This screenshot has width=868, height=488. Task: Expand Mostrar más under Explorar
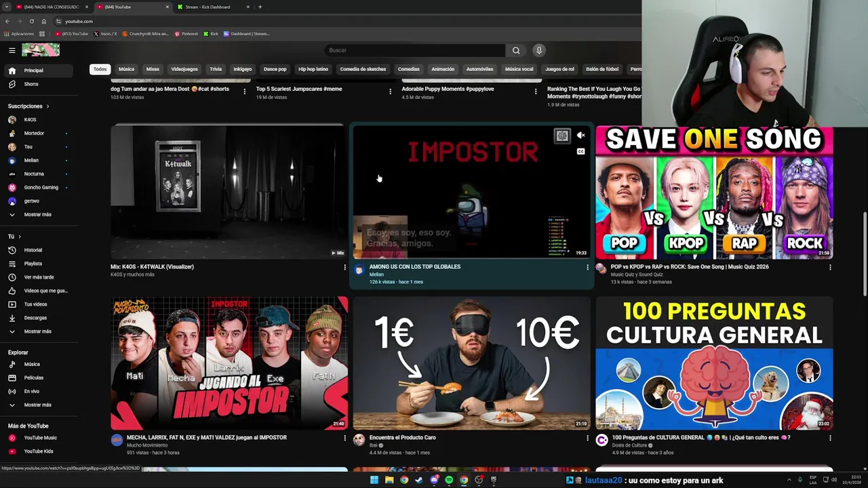pos(39,405)
